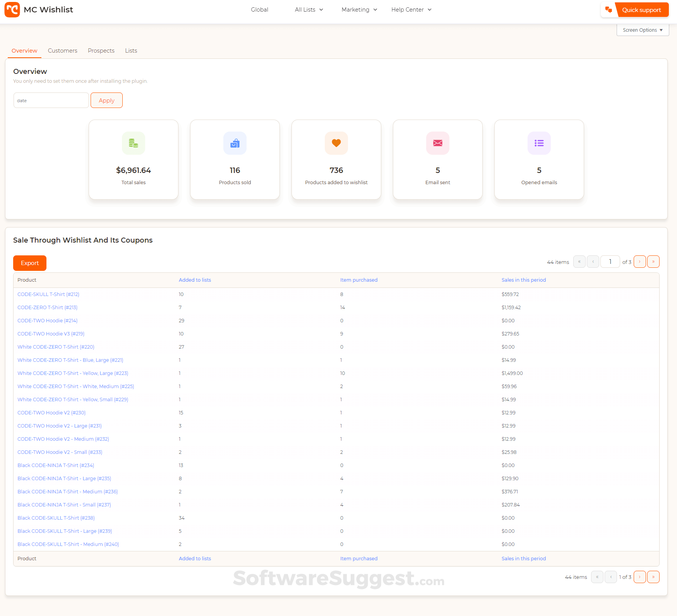
Task: Open Quick support chat
Action: point(641,10)
